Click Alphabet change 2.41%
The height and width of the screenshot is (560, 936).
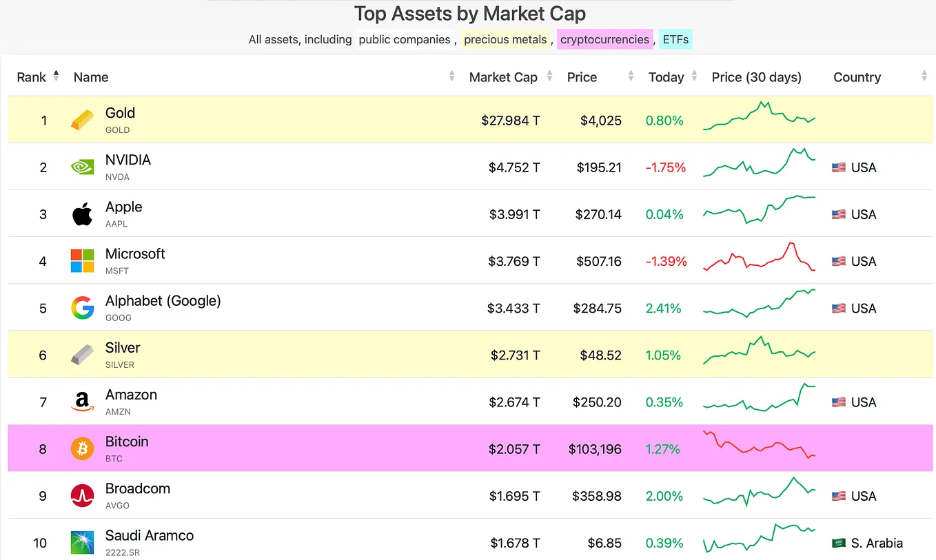pos(663,308)
